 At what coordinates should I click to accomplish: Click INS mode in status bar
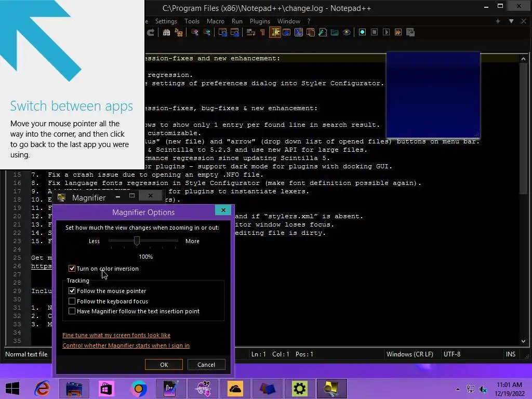click(511, 354)
